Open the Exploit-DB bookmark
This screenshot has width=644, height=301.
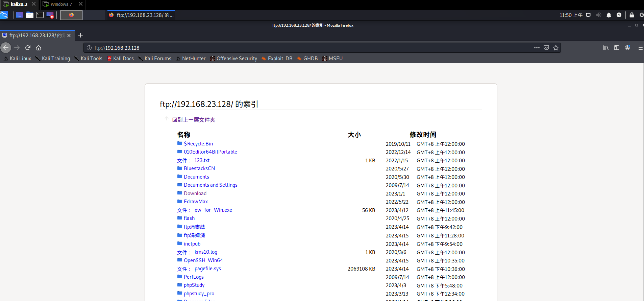pos(280,59)
